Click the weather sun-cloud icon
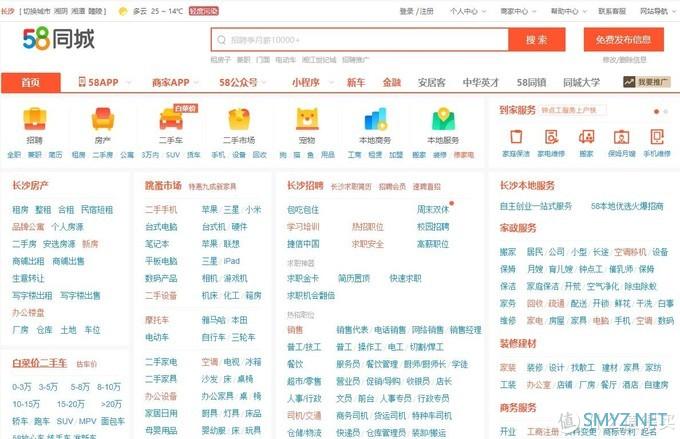Image resolution: width=680 pixels, height=439 pixels. 123,11
